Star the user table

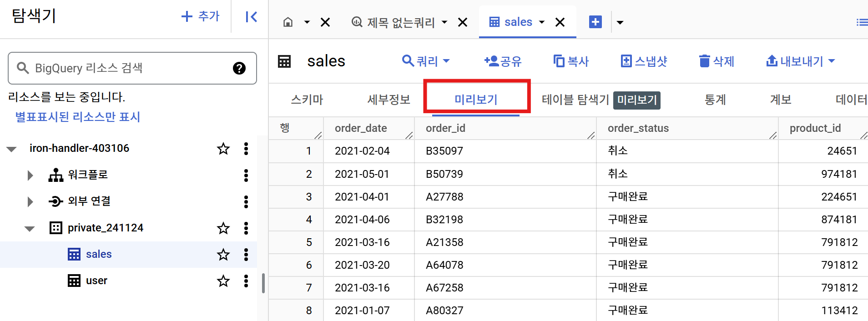[x=223, y=281]
